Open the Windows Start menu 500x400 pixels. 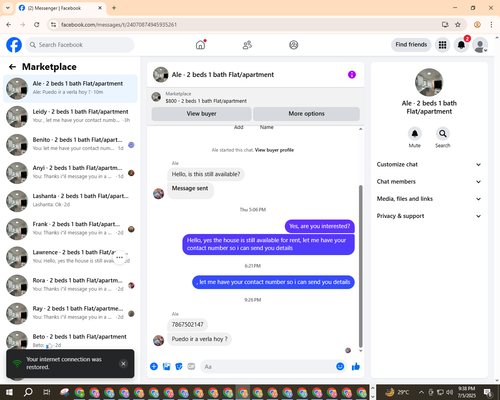(x=9, y=392)
